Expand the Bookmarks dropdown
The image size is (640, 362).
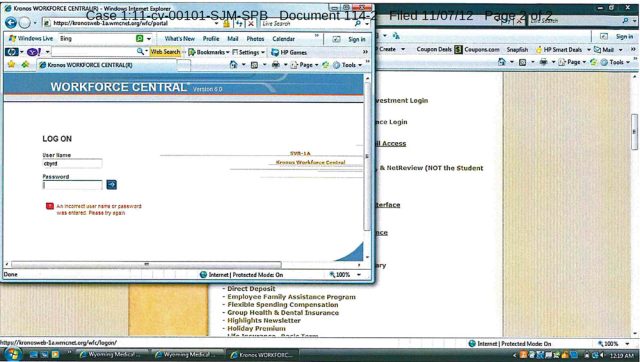tap(209, 52)
